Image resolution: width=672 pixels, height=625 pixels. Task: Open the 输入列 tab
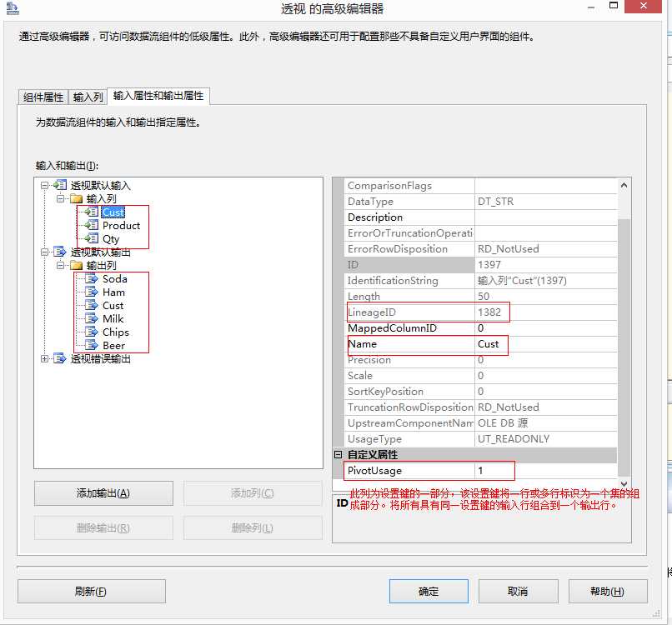[x=88, y=97]
